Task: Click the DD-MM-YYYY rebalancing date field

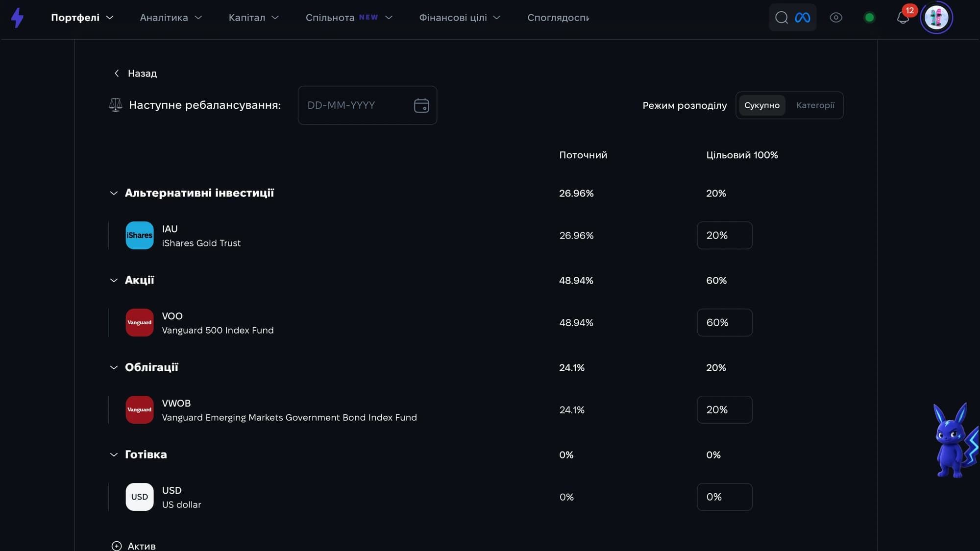Action: pyautogui.click(x=367, y=105)
